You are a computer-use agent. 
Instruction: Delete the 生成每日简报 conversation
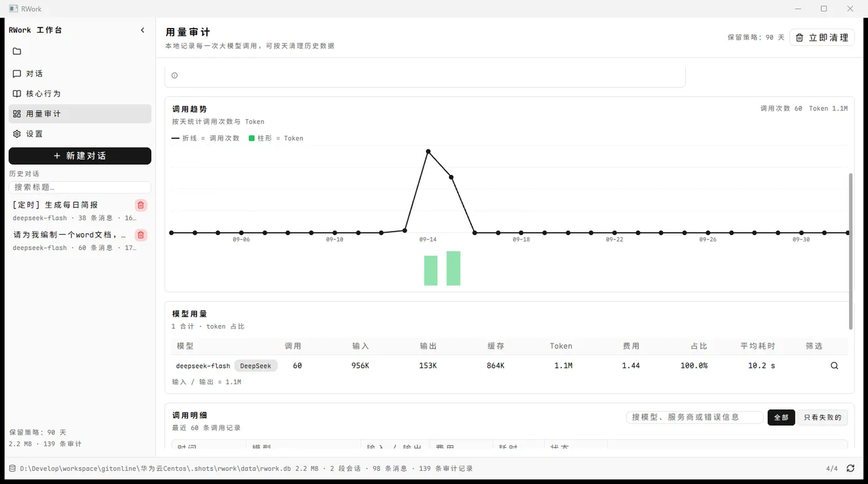141,205
